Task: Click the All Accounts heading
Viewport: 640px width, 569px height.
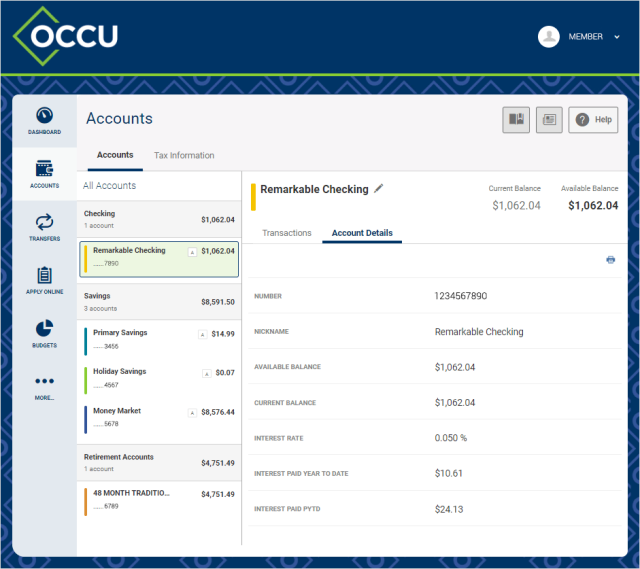Action: point(109,186)
